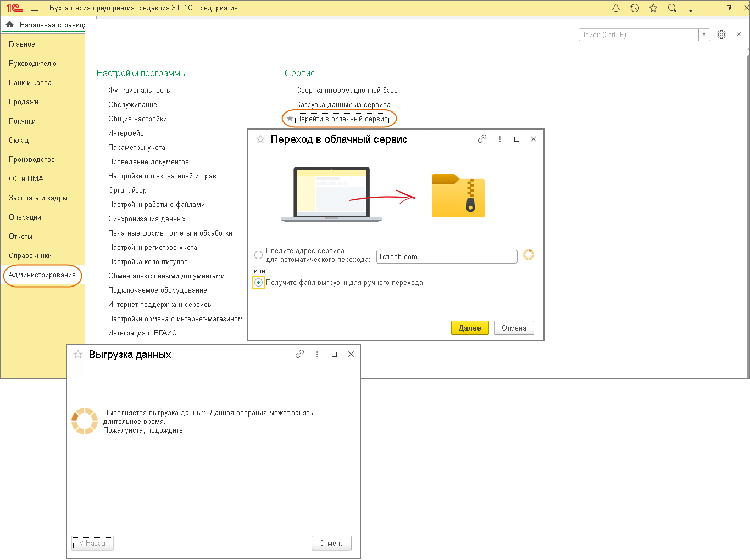Open the 'ОС и НМА' section
Image resolution: width=750 pixels, height=560 pixels.
tap(26, 178)
